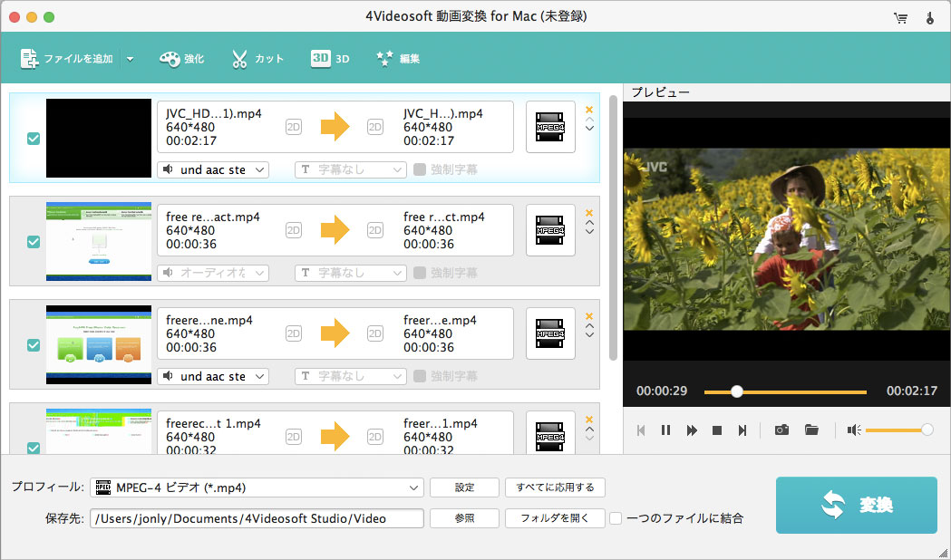
Task: Mute the preview volume speaker icon
Action: [x=854, y=430]
